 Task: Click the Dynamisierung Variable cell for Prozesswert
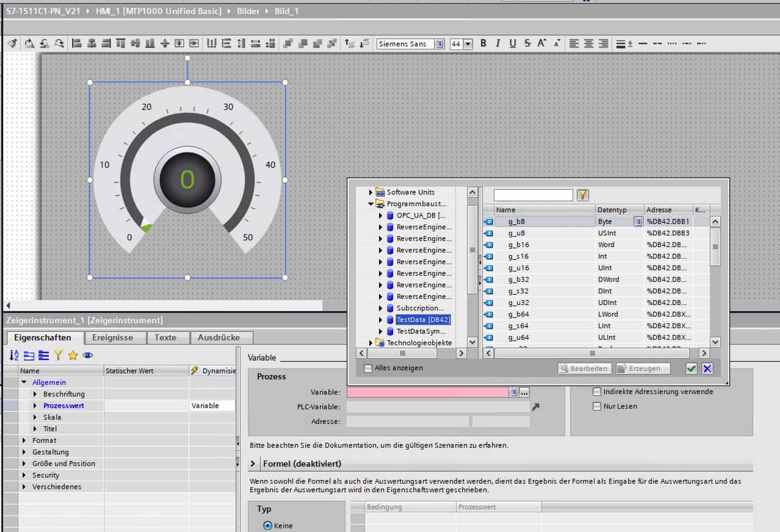click(x=212, y=406)
